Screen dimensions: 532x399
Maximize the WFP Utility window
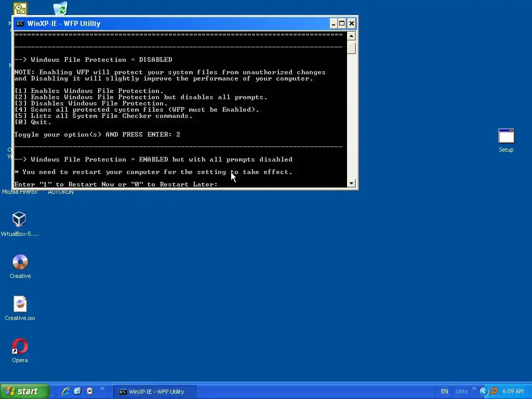pos(342,23)
